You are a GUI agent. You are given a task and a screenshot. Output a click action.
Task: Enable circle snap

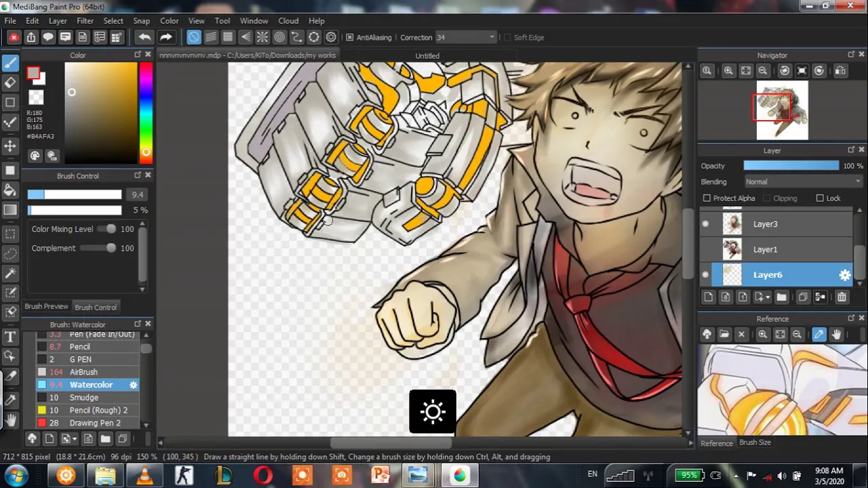[279, 37]
